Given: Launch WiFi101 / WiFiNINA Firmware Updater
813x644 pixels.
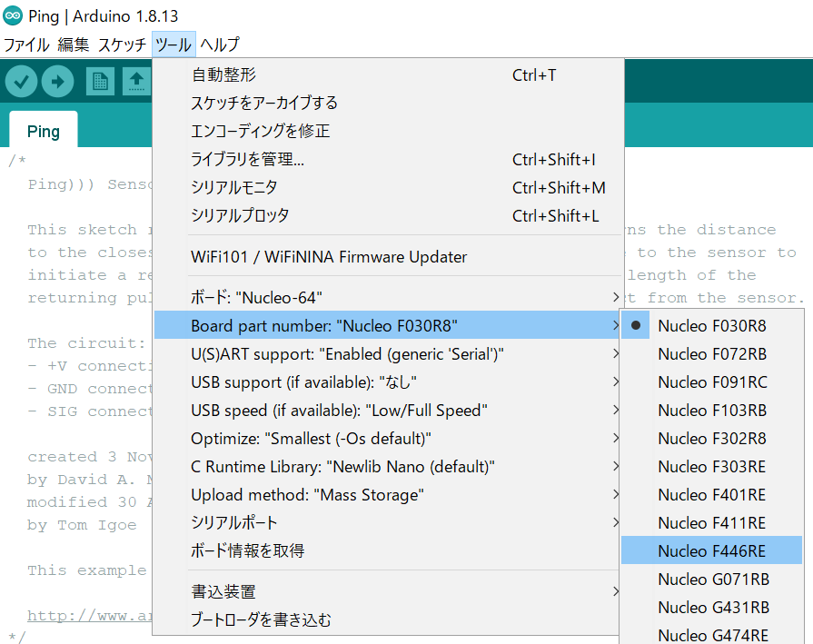Looking at the screenshot, I should click(x=388, y=257).
